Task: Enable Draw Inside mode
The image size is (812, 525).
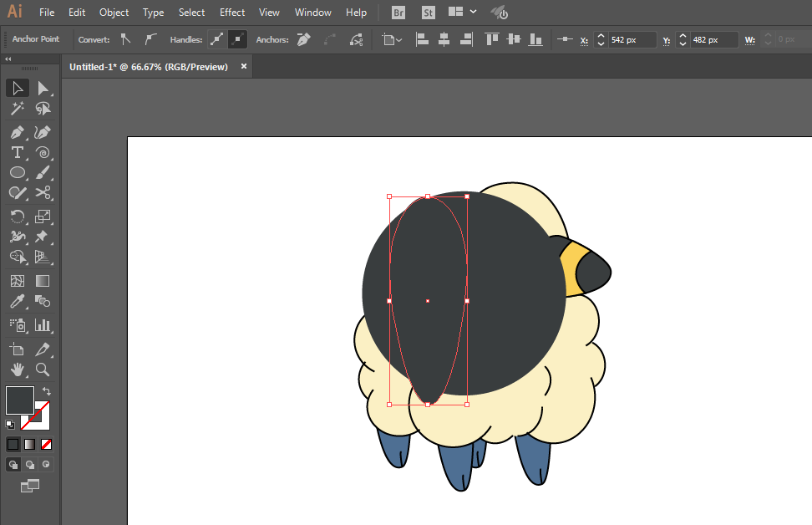Action: click(46, 464)
